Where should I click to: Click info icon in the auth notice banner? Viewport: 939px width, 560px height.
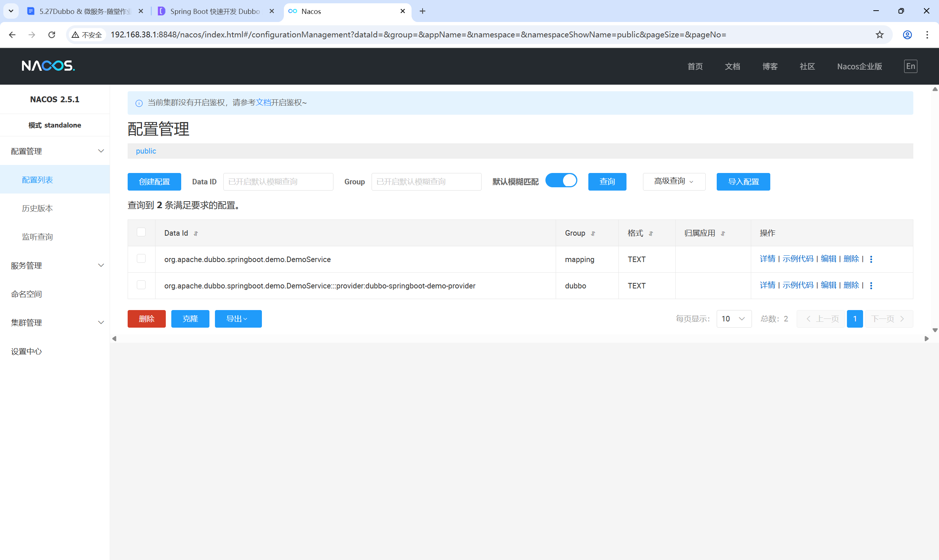[139, 103]
